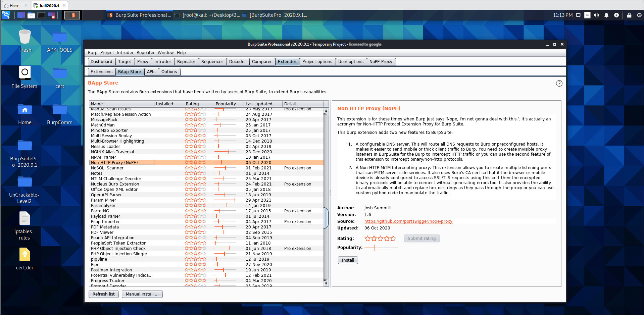
Task: Switch to BurpSuitePro_2020.9.1 folder window in taskbar
Action: (x=275, y=15)
